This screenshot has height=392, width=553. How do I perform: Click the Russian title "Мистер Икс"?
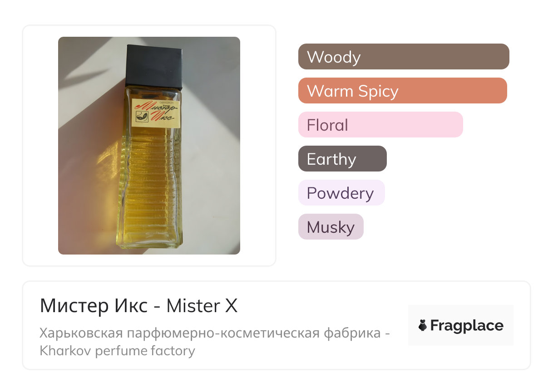[94, 306]
